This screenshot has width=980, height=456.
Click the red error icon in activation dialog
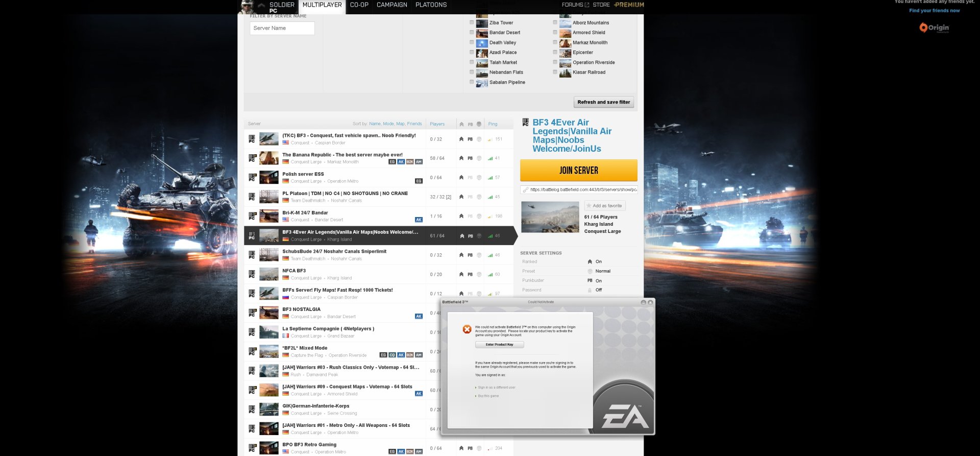pos(467,329)
